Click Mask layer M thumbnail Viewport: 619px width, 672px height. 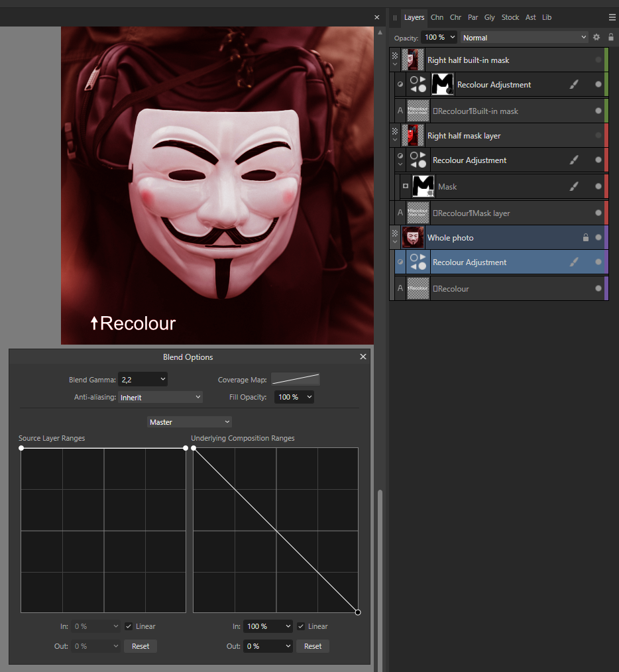pos(423,186)
